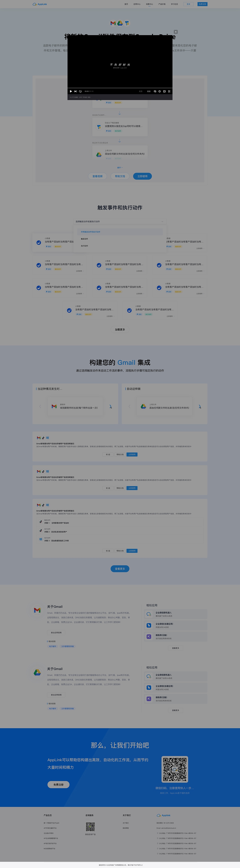Click 执行动作 green tag on last card
240x868 pixels.
pos(148,314)
